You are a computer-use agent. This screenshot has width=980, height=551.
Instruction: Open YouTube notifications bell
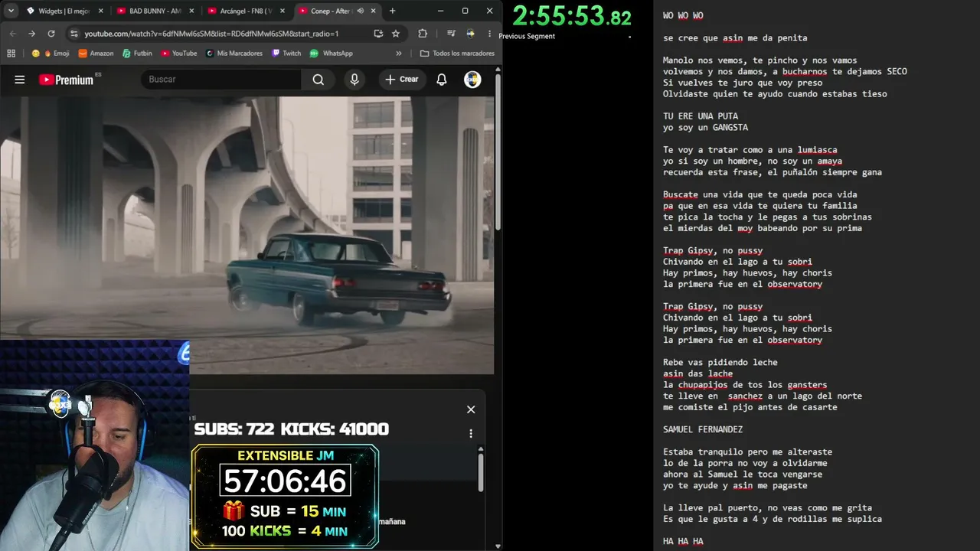tap(442, 80)
